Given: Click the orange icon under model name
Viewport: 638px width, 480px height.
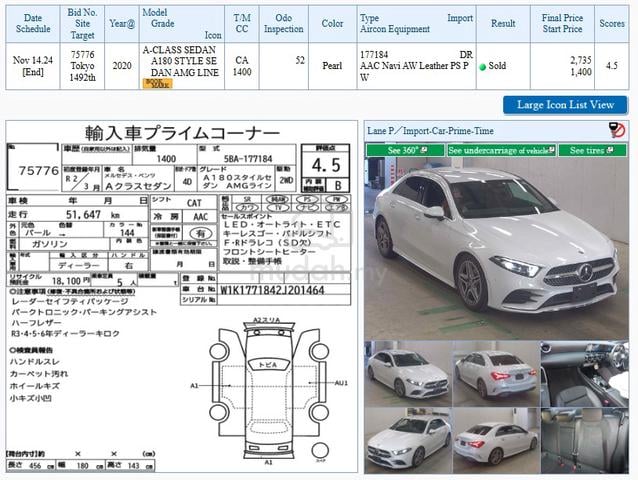Looking at the screenshot, I should pos(157,83).
